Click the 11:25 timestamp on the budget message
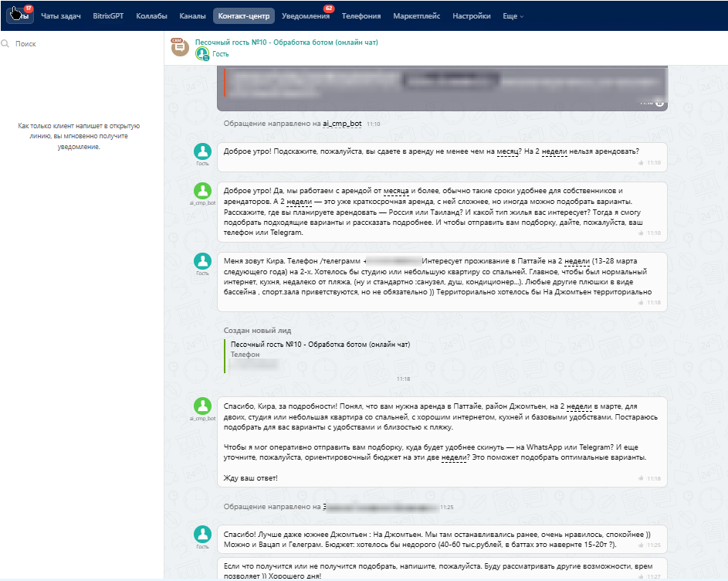The width and height of the screenshot is (728, 581). [654, 545]
